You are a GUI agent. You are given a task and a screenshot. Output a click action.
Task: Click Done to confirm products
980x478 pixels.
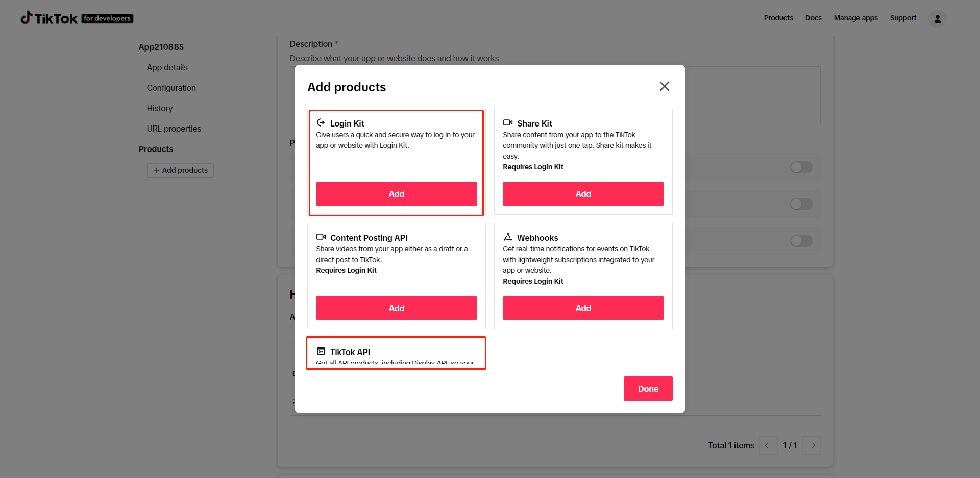click(648, 389)
